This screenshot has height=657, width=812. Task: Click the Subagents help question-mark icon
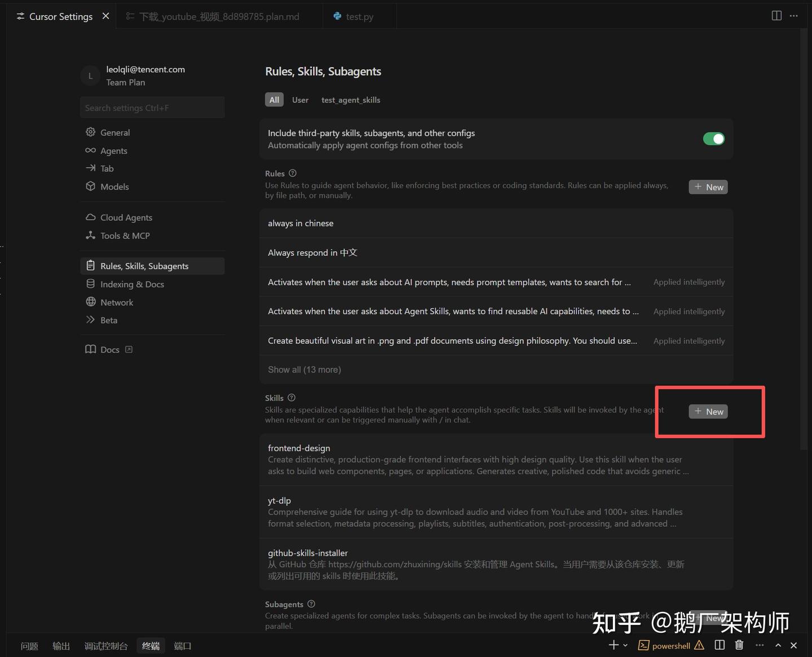pos(311,603)
